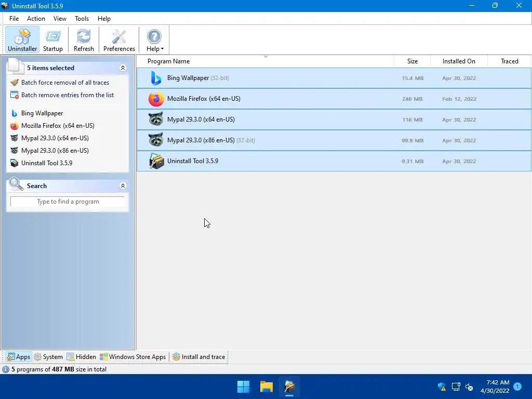
Task: Select the Mozilla Firefox (x64 en-US) row
Action: (x=334, y=99)
